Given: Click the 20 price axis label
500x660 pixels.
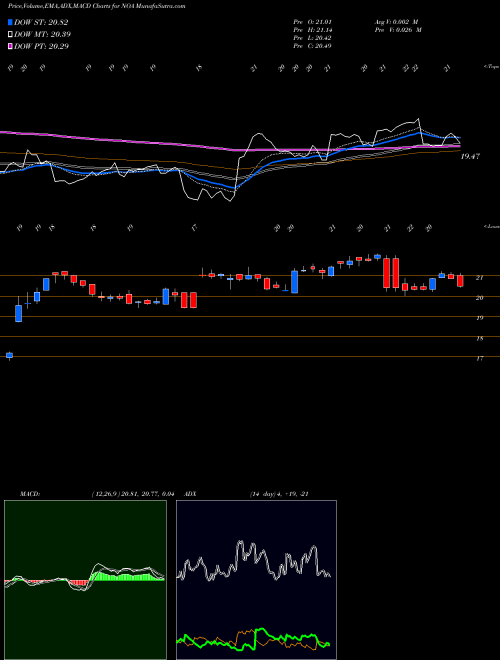Looking at the screenshot, I should tap(479, 298).
